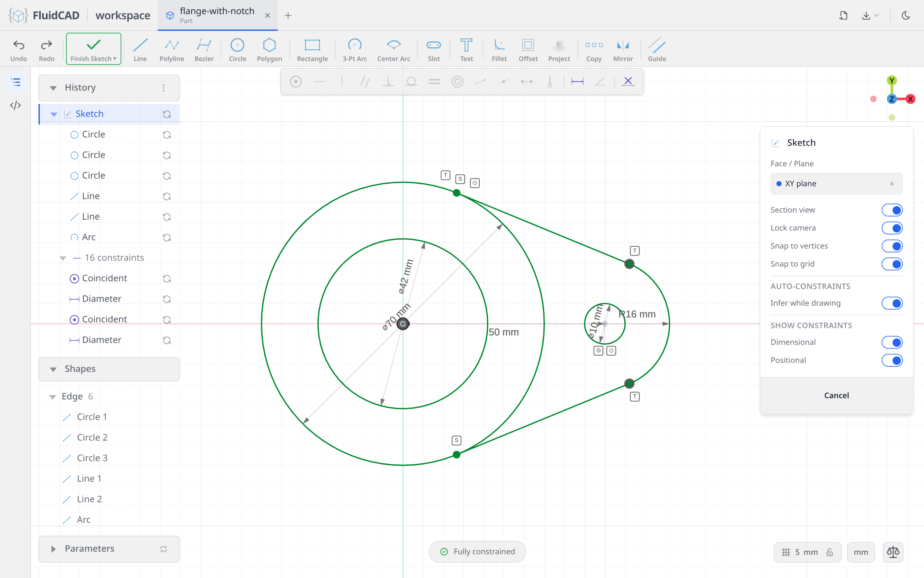Select the Text tool
The height and width of the screenshot is (578, 924).
466,50
